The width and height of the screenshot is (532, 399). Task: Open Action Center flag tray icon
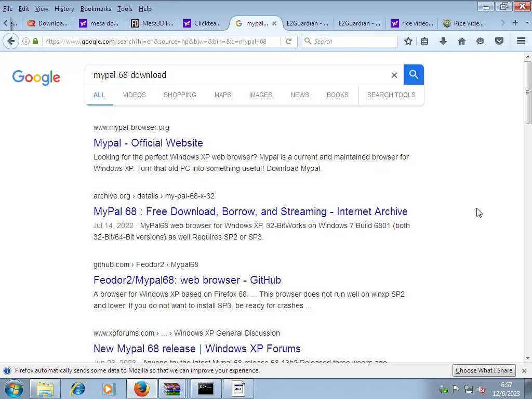[x=456, y=390]
